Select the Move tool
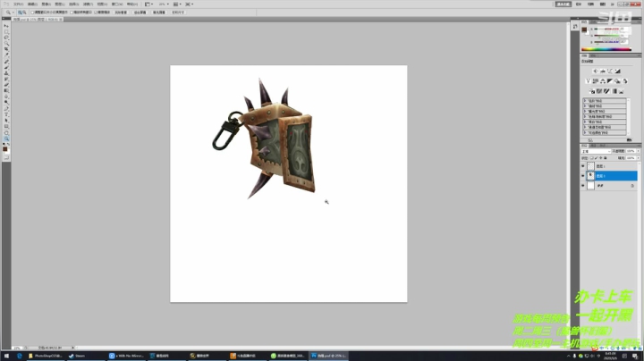The image size is (644, 361). [x=6, y=25]
